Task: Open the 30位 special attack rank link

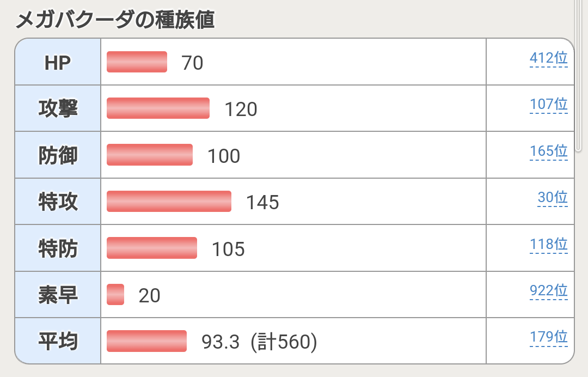Action: coord(553,197)
